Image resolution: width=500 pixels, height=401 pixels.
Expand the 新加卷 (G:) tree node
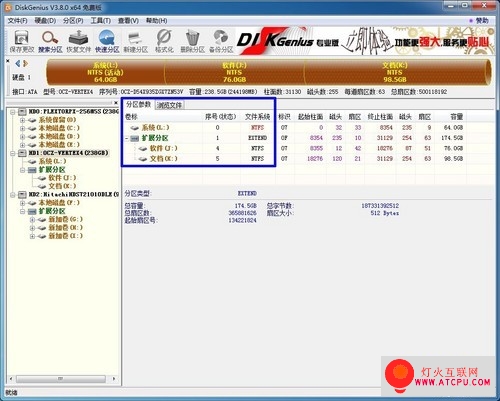pyautogui.click(x=32, y=220)
